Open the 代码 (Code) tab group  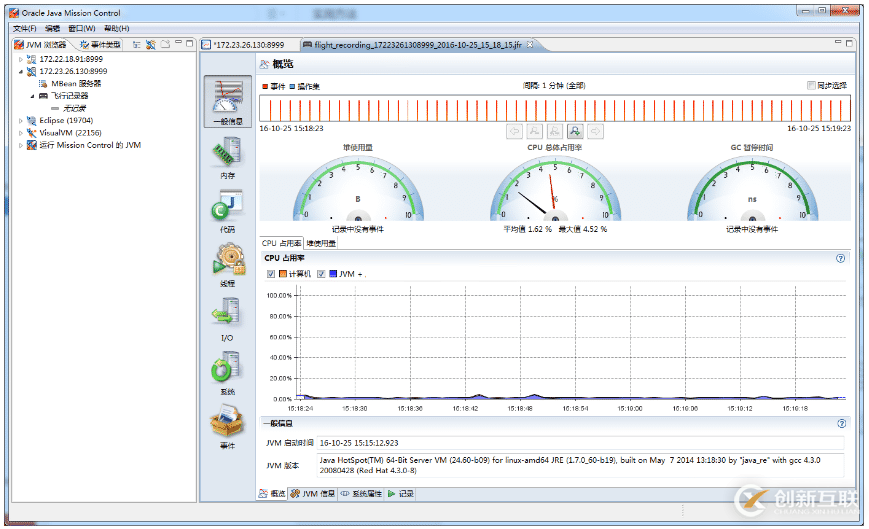point(228,212)
